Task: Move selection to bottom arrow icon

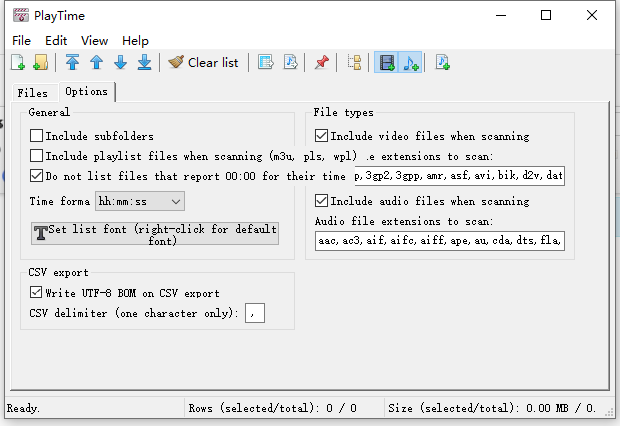Action: click(144, 62)
